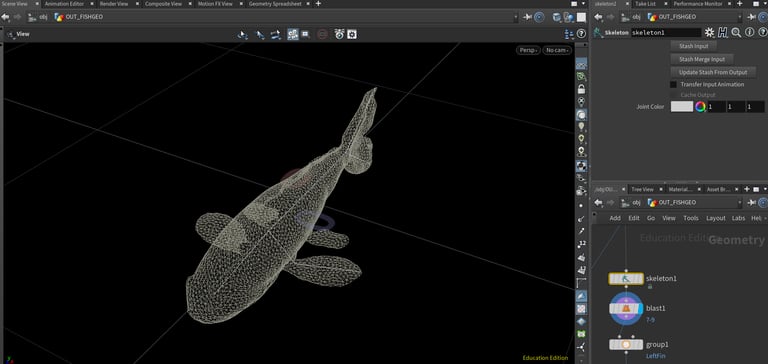Click the pin icon in Scene View path bar
768x364 pixels.
528,17
